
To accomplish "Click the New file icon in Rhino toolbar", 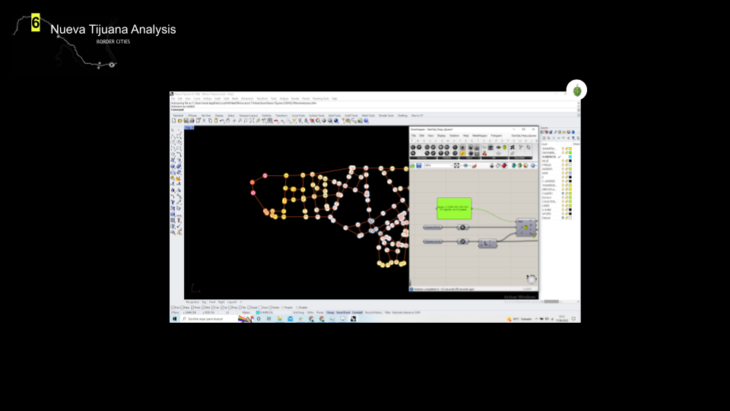I will 174,121.
